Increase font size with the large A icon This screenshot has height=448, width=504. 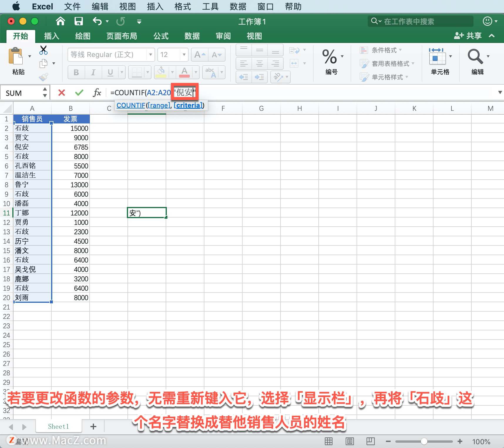pyautogui.click(x=200, y=55)
